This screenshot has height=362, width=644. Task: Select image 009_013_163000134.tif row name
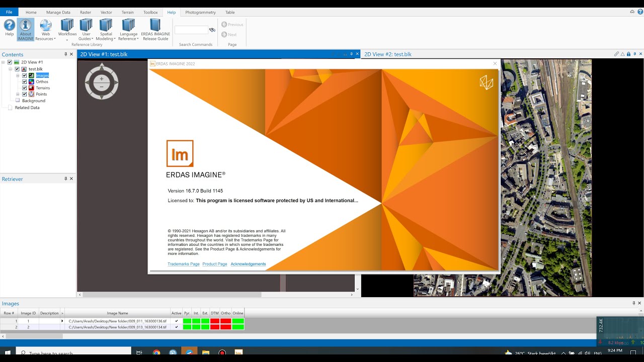pyautogui.click(x=117, y=327)
